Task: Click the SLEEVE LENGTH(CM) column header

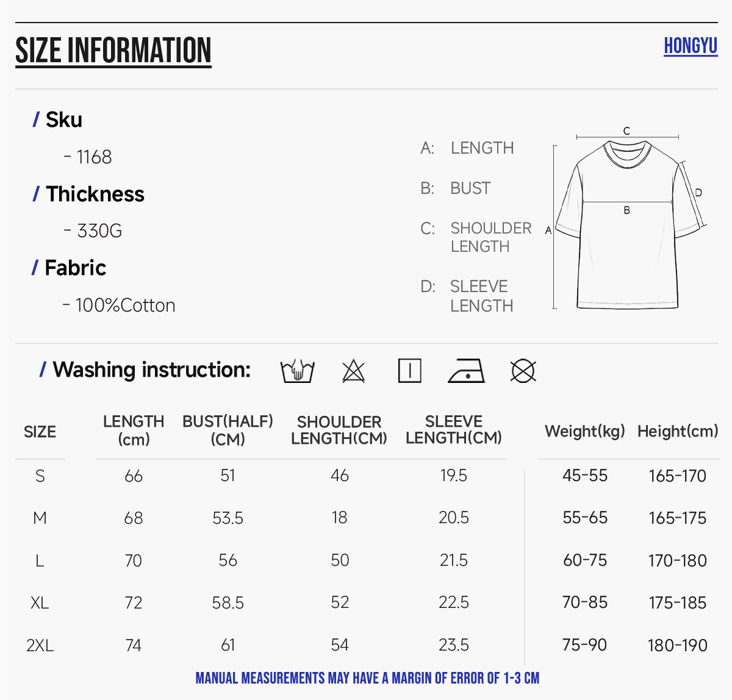Action: pyautogui.click(x=454, y=429)
